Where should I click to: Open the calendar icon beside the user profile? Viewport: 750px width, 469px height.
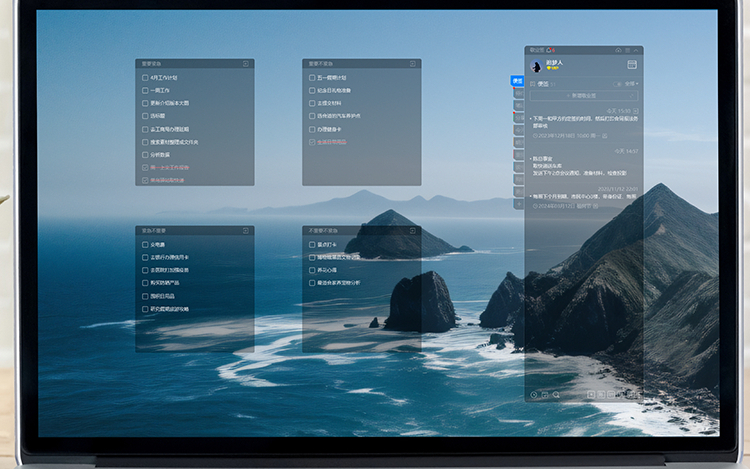632,65
